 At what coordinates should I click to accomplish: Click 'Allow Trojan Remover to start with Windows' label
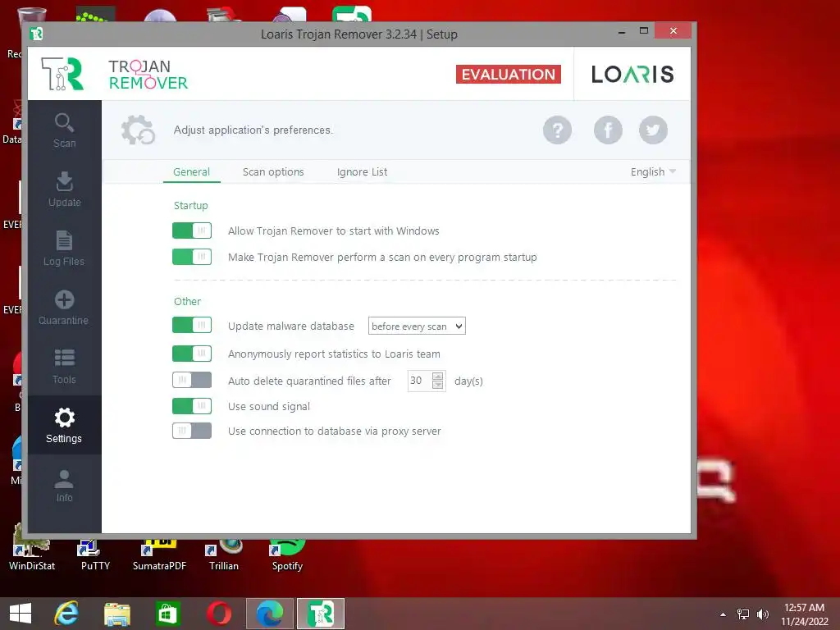pos(334,231)
